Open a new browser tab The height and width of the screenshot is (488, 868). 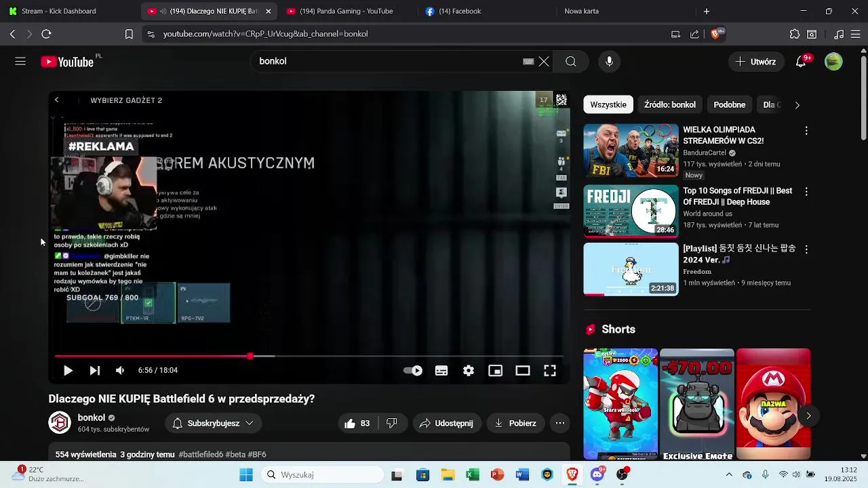point(707,12)
